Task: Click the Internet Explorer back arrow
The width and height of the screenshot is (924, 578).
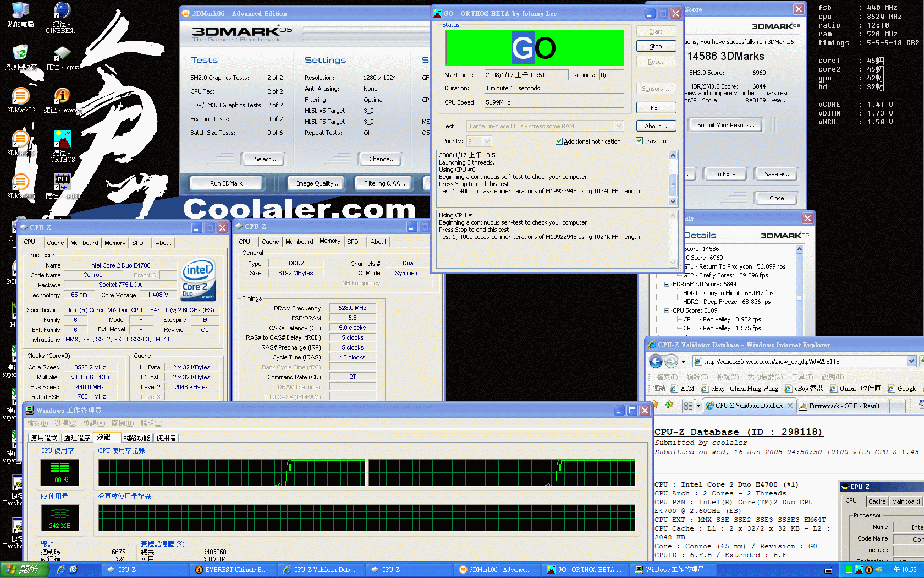Action: point(656,361)
